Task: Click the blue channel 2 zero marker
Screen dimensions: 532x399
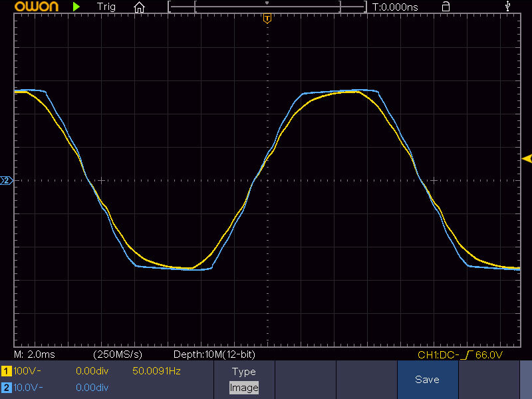Action: tap(7, 180)
